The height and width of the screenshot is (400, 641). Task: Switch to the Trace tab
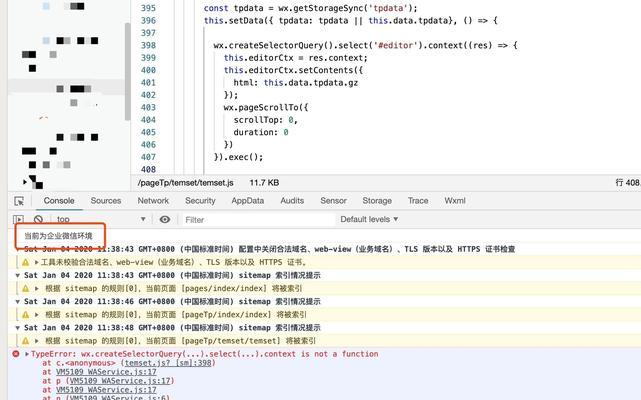pyautogui.click(x=418, y=201)
